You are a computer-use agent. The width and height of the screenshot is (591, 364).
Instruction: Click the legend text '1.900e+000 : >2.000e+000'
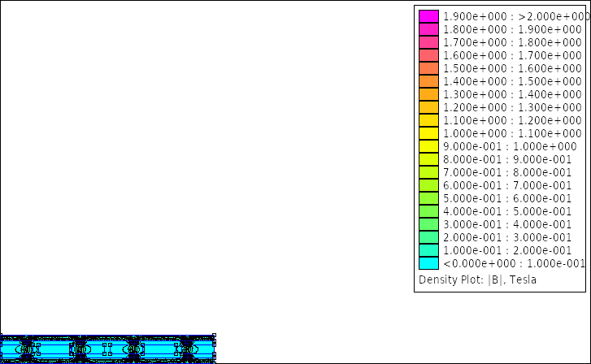coord(516,16)
